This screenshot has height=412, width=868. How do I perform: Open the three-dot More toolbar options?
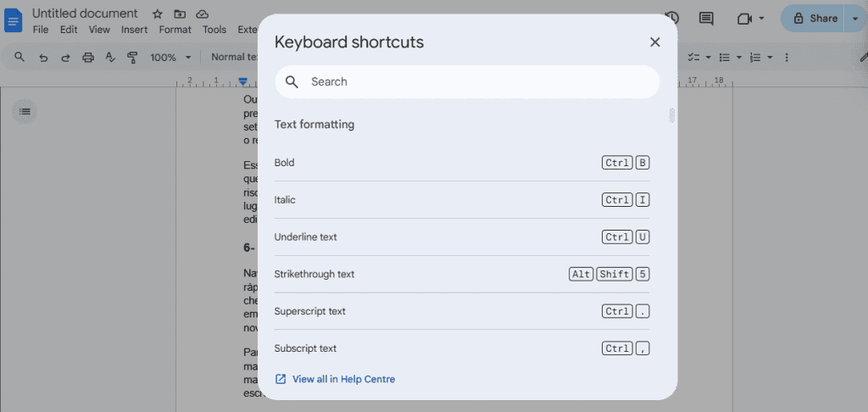pyautogui.click(x=787, y=58)
